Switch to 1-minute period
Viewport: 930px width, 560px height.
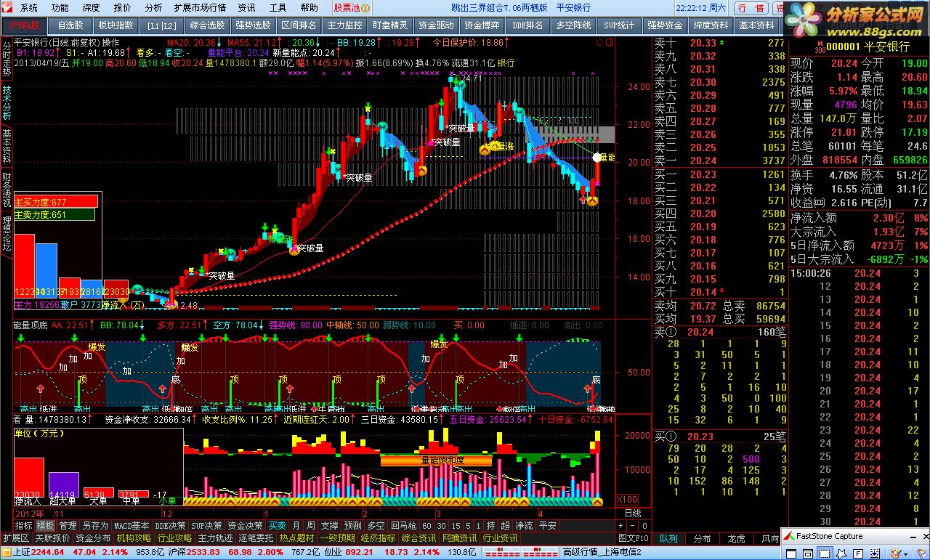pyautogui.click(x=478, y=526)
